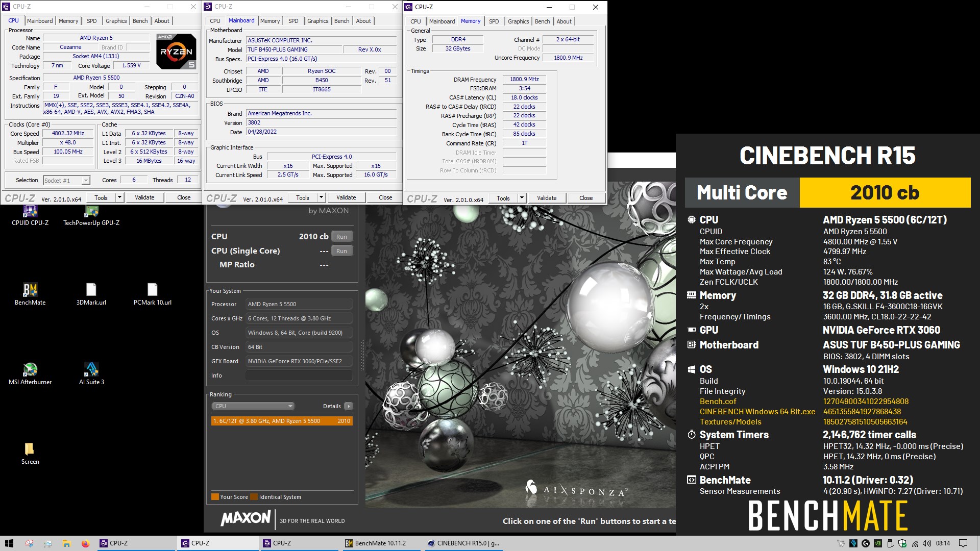980x551 pixels.
Task: Click the taskbar clock showing 08:14
Action: 943,543
